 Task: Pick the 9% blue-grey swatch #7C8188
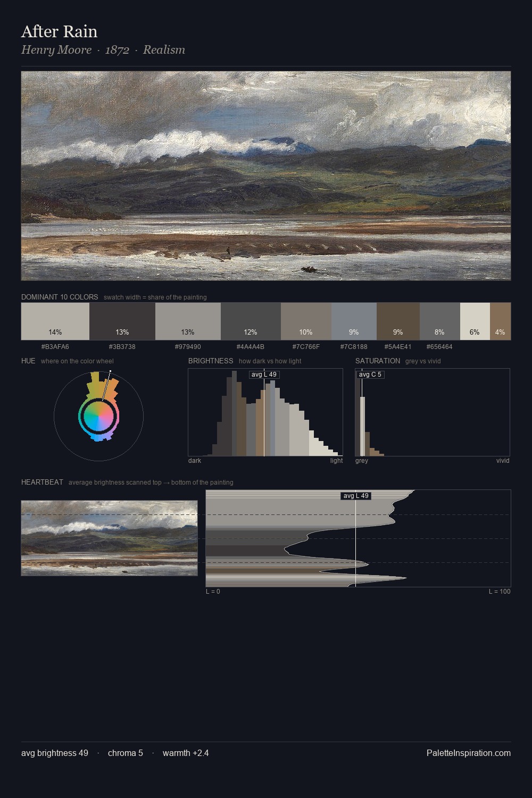coord(354,321)
